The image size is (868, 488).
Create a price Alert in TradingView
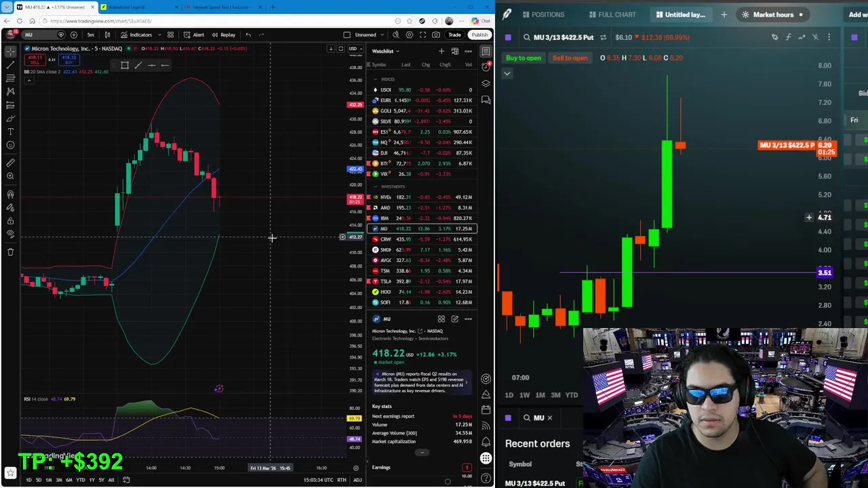pos(194,35)
